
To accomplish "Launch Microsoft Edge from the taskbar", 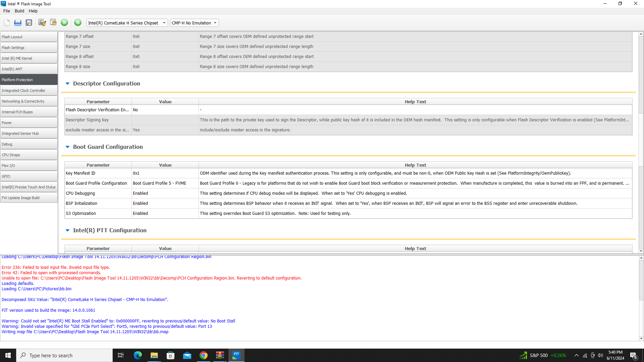I will pyautogui.click(x=138, y=355).
